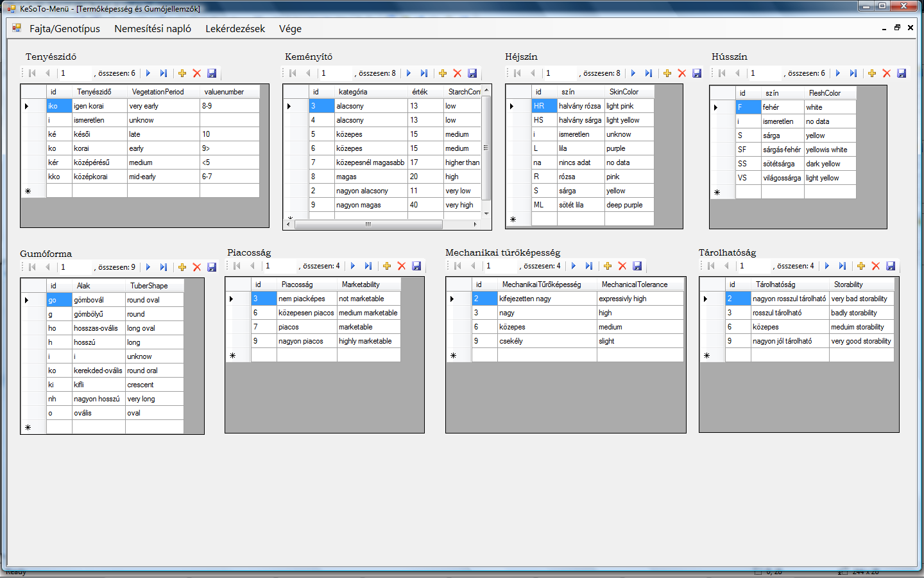924x578 pixels.
Task: Open the Lekérdezések menu
Action: [x=235, y=28]
